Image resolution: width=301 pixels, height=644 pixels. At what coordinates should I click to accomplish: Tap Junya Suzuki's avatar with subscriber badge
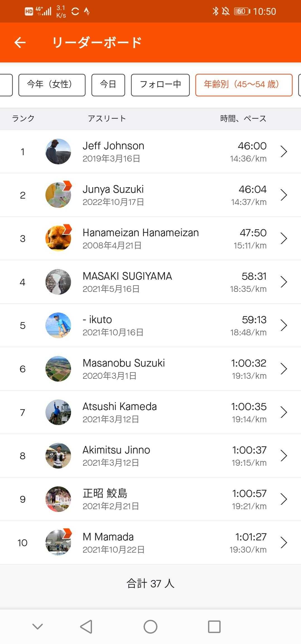pos(58,195)
